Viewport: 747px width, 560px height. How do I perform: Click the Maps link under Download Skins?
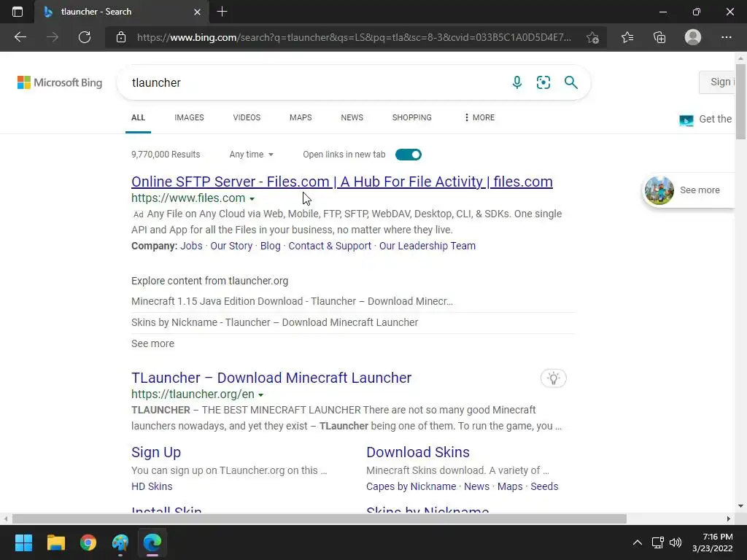click(x=510, y=486)
